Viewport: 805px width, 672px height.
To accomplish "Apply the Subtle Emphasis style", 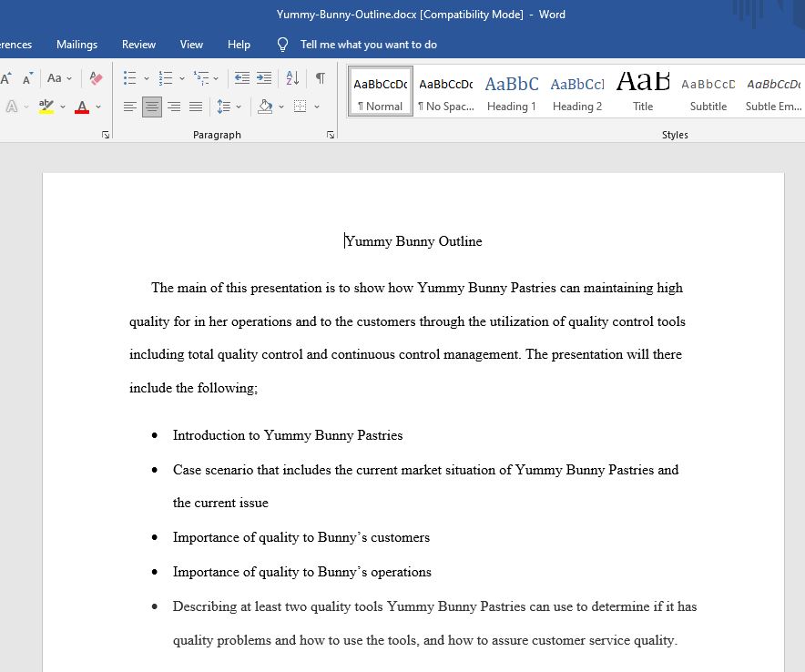I will coord(774,91).
